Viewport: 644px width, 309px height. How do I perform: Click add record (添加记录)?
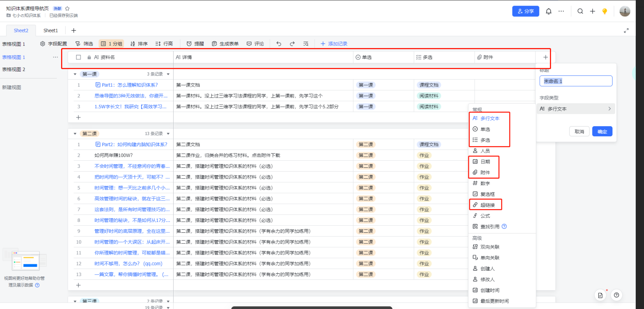point(334,44)
